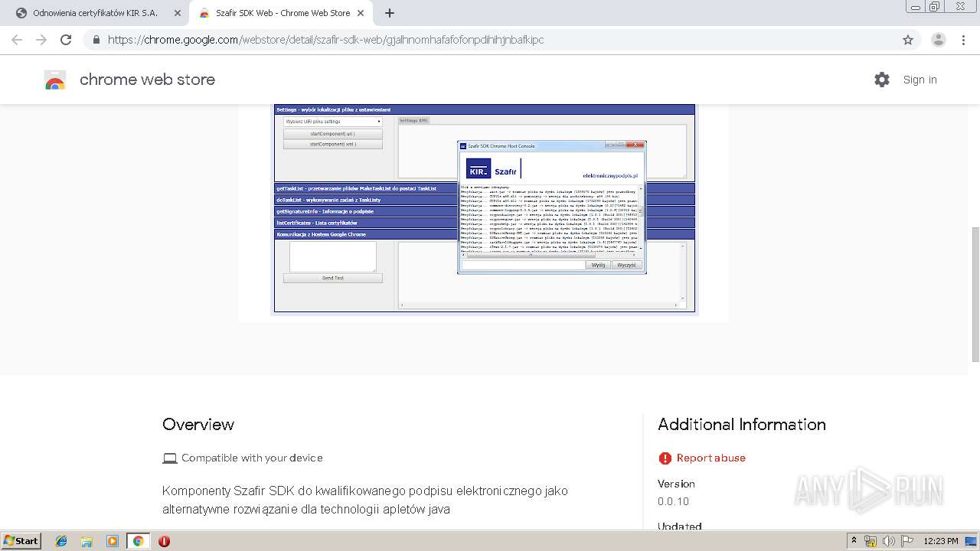Click the Compatible with your device text
Screen dimensions: 980x551
click(x=252, y=458)
